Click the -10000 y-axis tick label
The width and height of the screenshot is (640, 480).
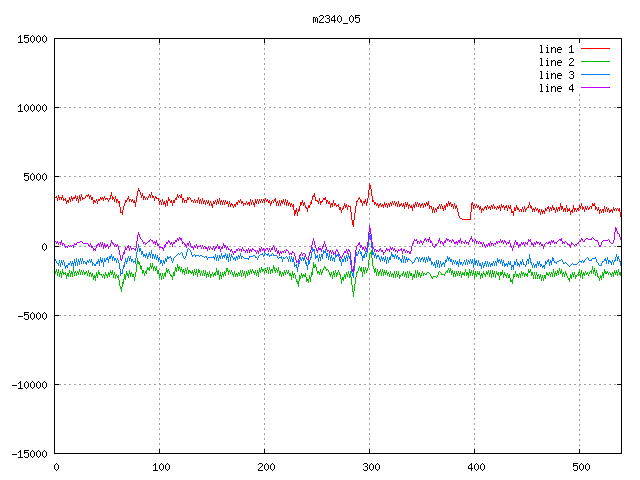[x=29, y=384]
